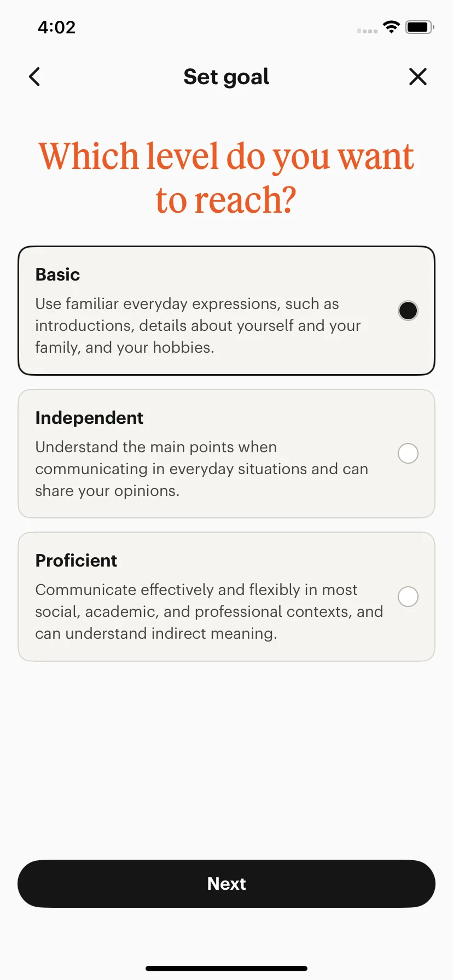Select the Independent radio button
This screenshot has height=980, width=453.
click(x=408, y=453)
